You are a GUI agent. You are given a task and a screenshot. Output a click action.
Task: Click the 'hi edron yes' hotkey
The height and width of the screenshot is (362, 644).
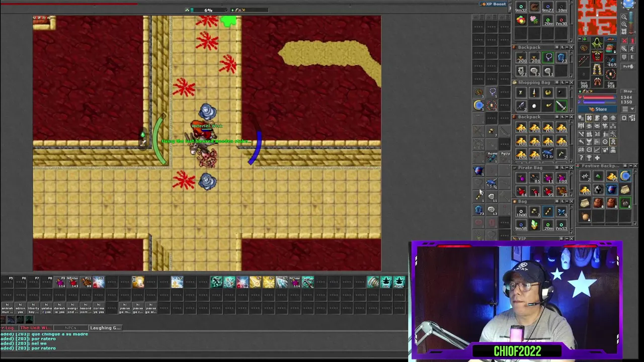coord(20,308)
